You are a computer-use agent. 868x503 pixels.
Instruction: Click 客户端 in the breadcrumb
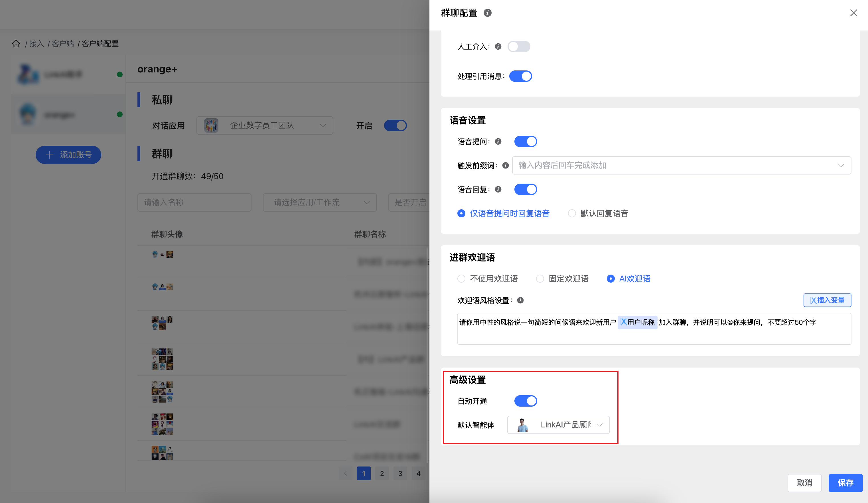coord(63,44)
